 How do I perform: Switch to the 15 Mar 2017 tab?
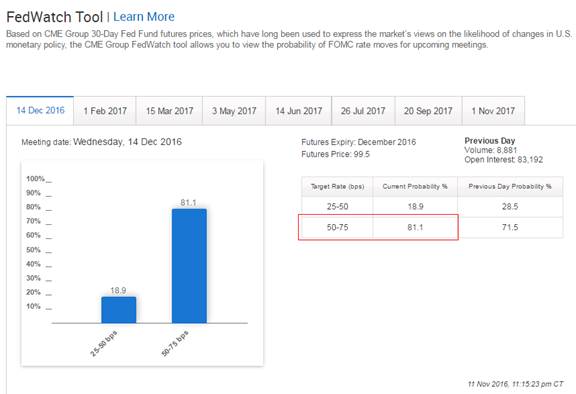tap(169, 111)
